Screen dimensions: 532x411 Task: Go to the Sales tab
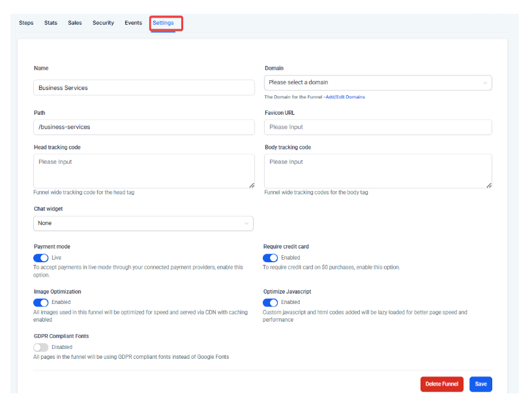point(75,23)
